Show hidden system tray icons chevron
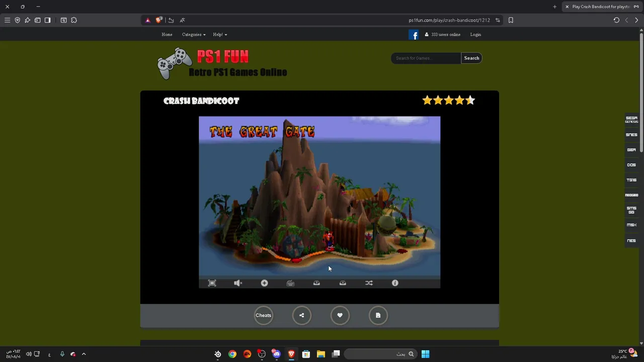This screenshot has width=644, height=362. (84, 354)
